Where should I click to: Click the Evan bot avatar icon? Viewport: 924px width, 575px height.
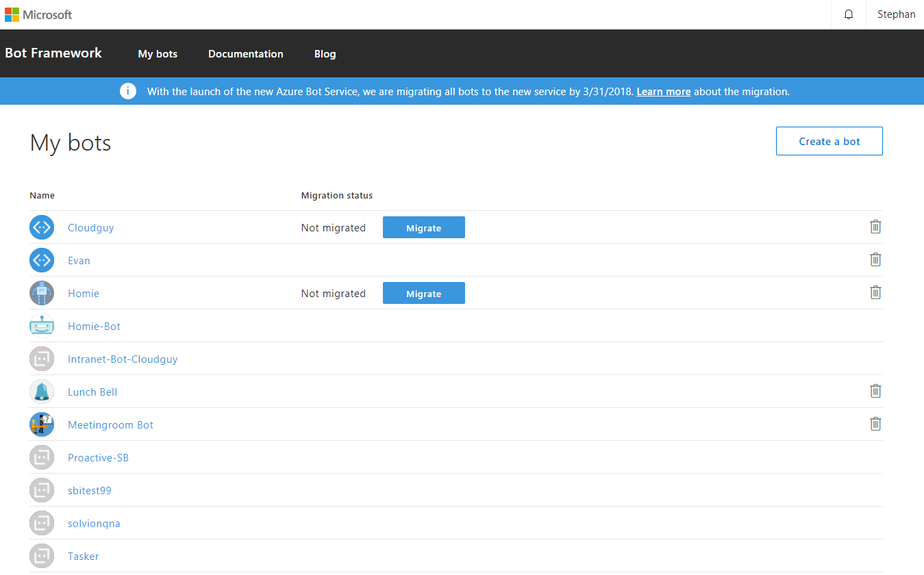click(x=42, y=260)
